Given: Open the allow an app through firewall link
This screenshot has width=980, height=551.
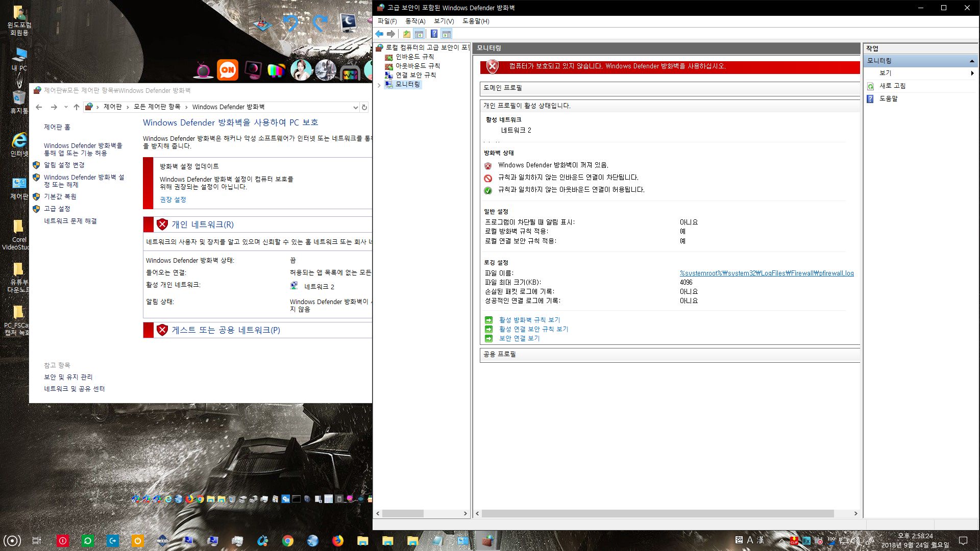Looking at the screenshot, I should pos(83,149).
